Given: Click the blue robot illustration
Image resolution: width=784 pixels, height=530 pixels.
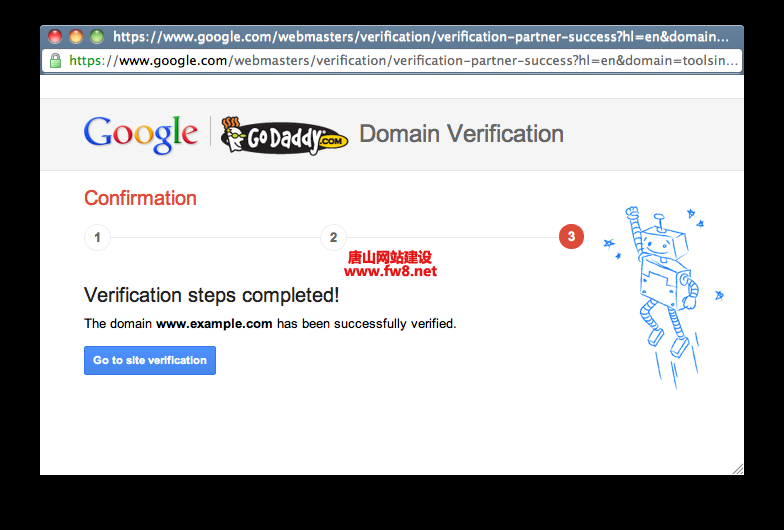Looking at the screenshot, I should 664,298.
